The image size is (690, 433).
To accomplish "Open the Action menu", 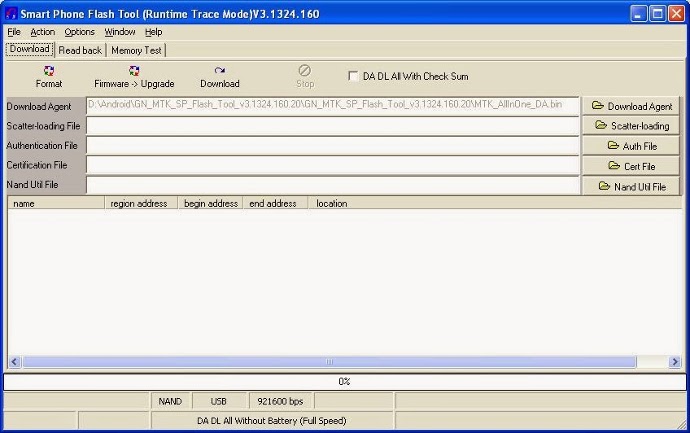I will coord(43,32).
